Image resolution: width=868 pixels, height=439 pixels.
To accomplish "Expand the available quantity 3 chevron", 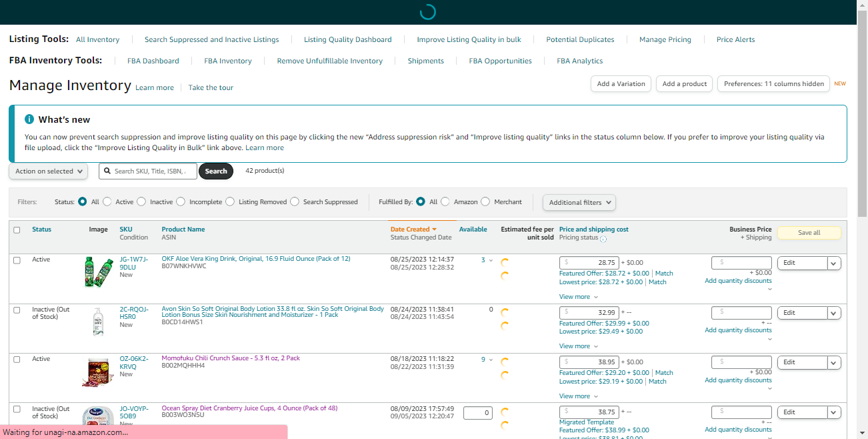I will coord(491,260).
